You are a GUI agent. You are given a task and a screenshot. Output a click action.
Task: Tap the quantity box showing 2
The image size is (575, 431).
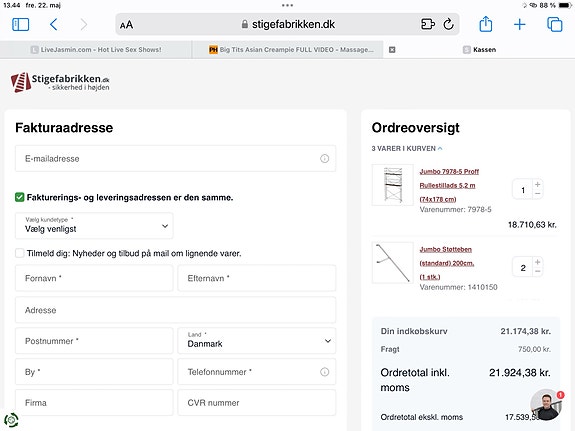(x=523, y=267)
